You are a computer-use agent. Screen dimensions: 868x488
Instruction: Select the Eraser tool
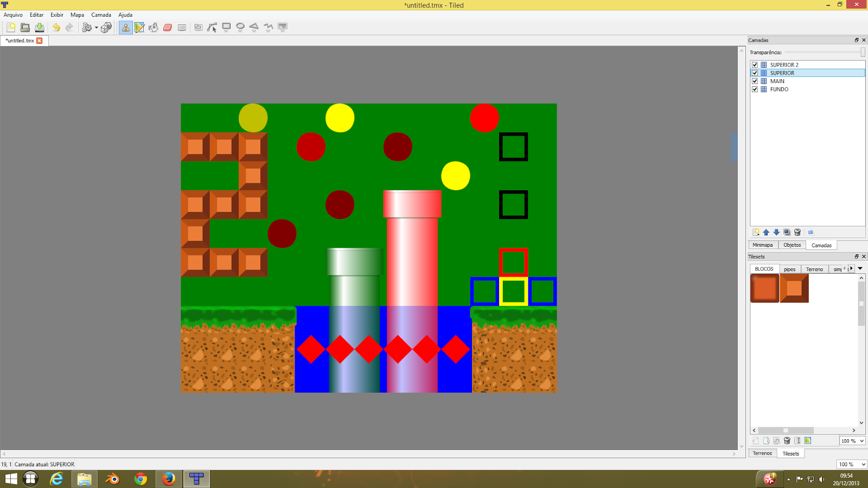168,27
